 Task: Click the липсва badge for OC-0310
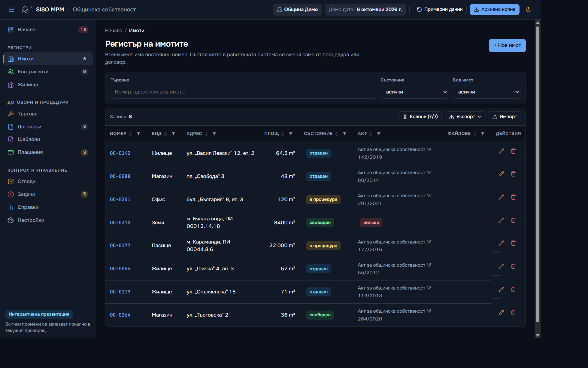371,222
